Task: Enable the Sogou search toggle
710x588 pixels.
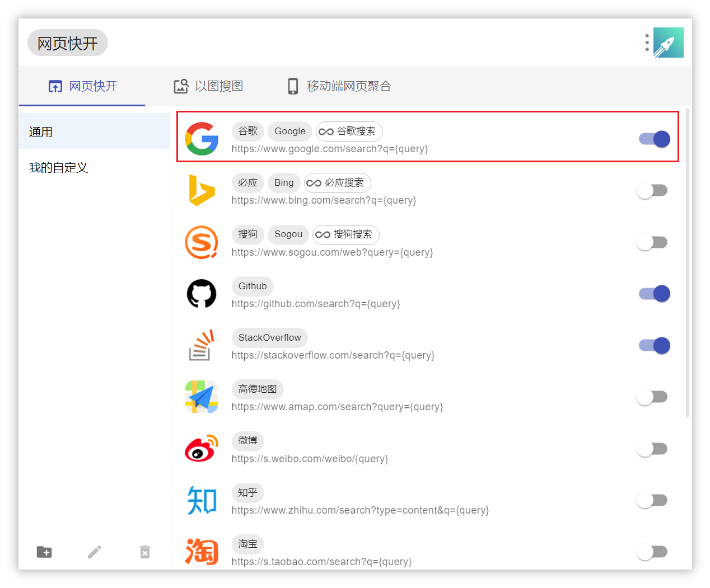Action: point(652,242)
